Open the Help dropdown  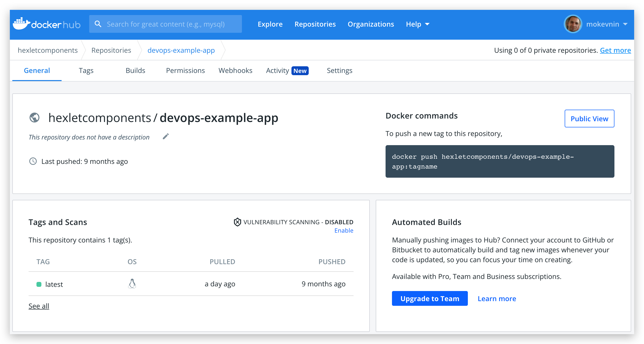[417, 24]
